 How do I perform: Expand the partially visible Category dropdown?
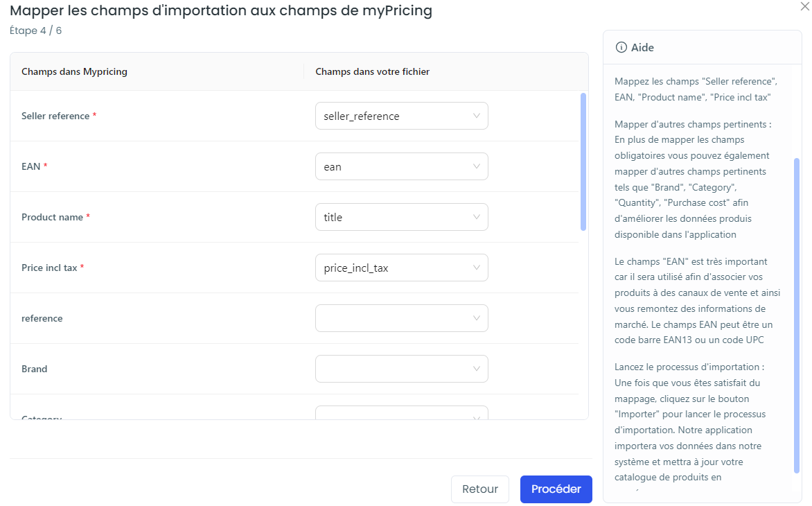(x=401, y=413)
